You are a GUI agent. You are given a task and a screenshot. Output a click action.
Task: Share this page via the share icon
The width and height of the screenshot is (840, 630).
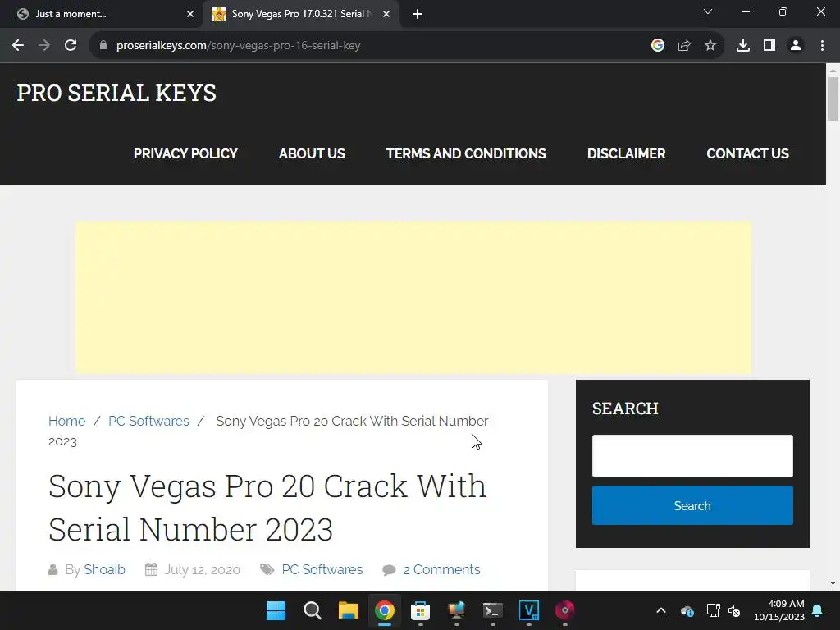pyautogui.click(x=684, y=46)
